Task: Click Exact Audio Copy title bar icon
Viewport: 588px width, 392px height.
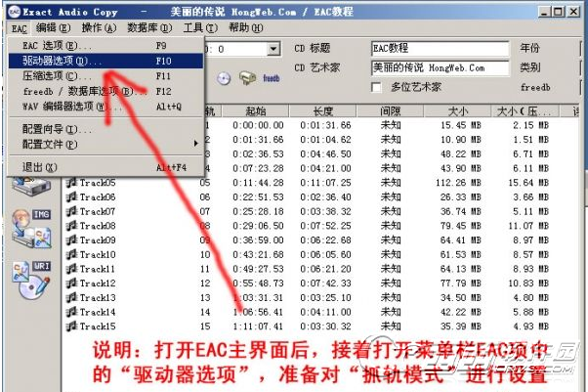Action: pyautogui.click(x=14, y=12)
